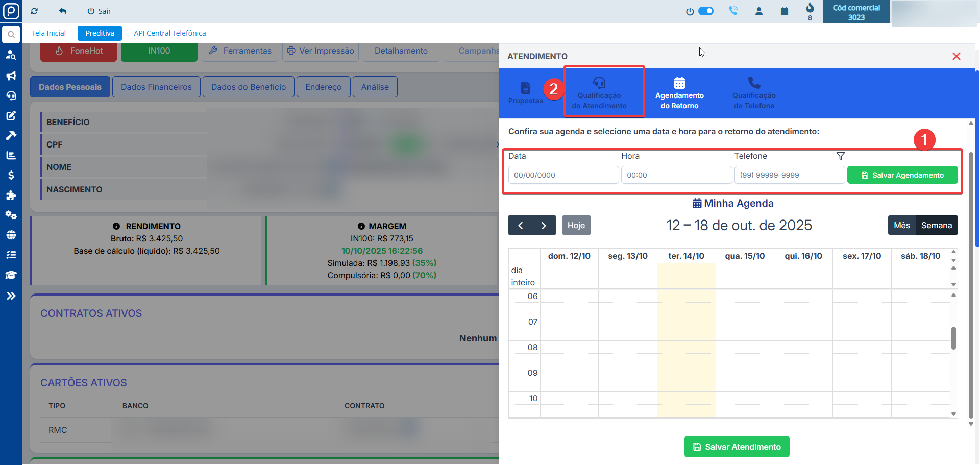Viewport: 980px width, 465px height.
Task: Go to previous week in agenda
Action: click(520, 225)
